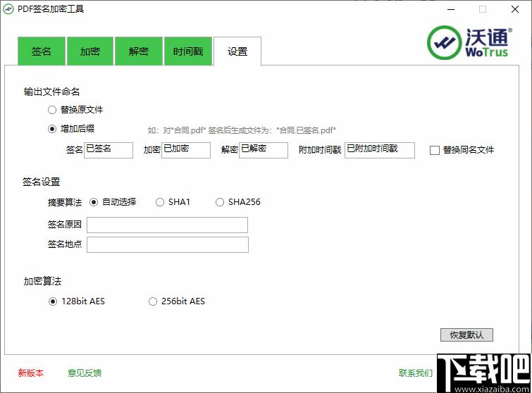
Task: Switch to the 签名 tab
Action: pyautogui.click(x=42, y=52)
